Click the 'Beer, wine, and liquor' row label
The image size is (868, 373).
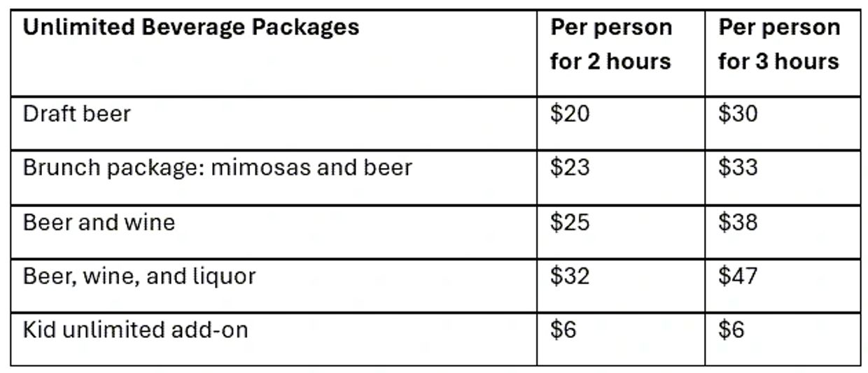coord(139,276)
